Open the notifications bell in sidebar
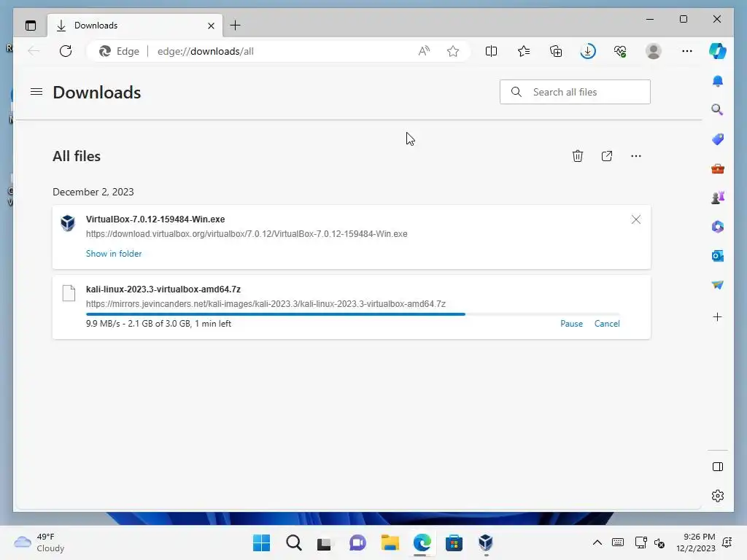747x560 pixels. (x=718, y=81)
